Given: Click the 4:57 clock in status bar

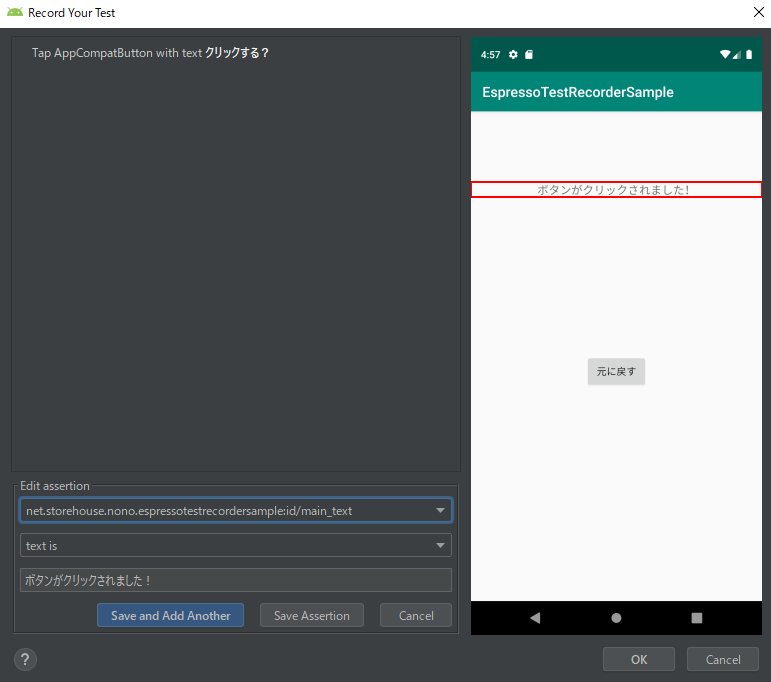Looking at the screenshot, I should [x=490, y=55].
